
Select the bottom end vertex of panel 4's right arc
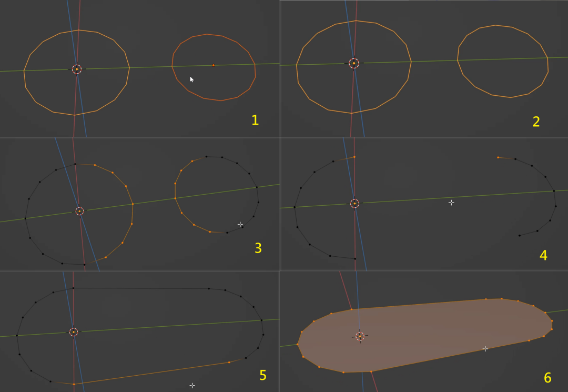520,236
